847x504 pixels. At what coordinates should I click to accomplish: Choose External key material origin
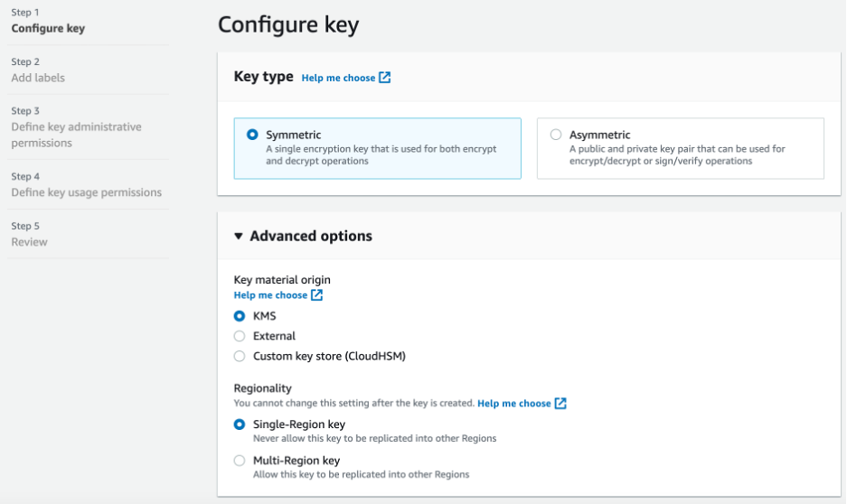240,336
